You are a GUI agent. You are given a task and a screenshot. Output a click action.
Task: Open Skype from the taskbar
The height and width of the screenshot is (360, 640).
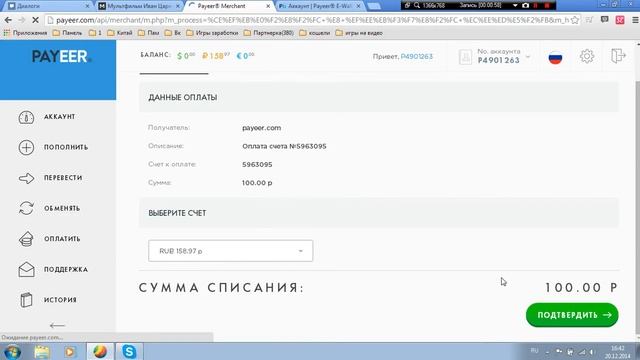click(129, 351)
